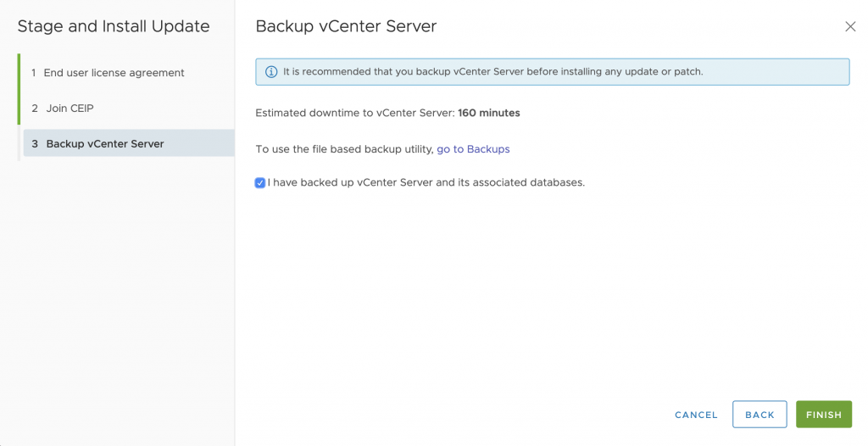This screenshot has height=446, width=868.
Task: Select step 3 Backup vCenter Server in sidebar
Action: 129,143
